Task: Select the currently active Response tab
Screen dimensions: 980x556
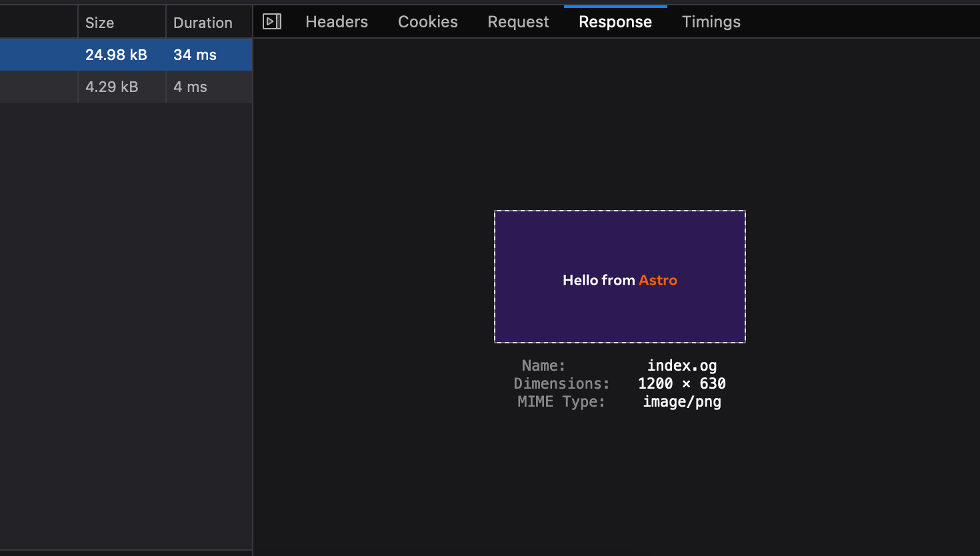Action: pyautogui.click(x=615, y=21)
